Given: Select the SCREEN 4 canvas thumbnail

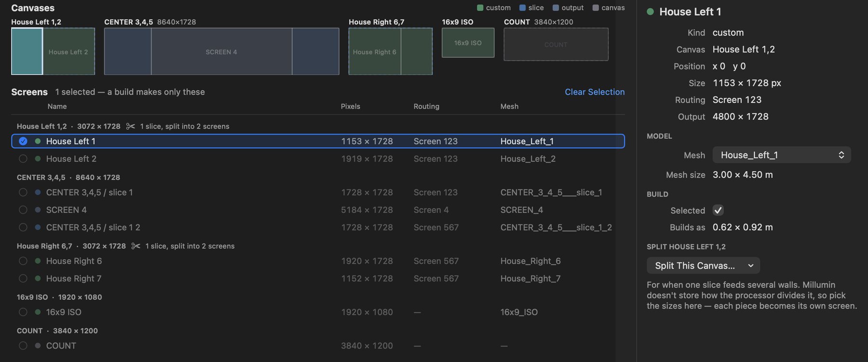Looking at the screenshot, I should 221,51.
